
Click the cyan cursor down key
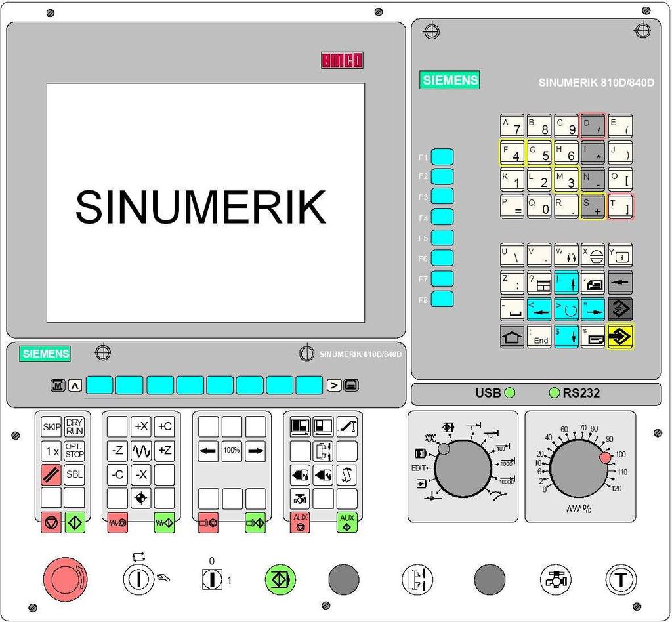[x=566, y=337]
